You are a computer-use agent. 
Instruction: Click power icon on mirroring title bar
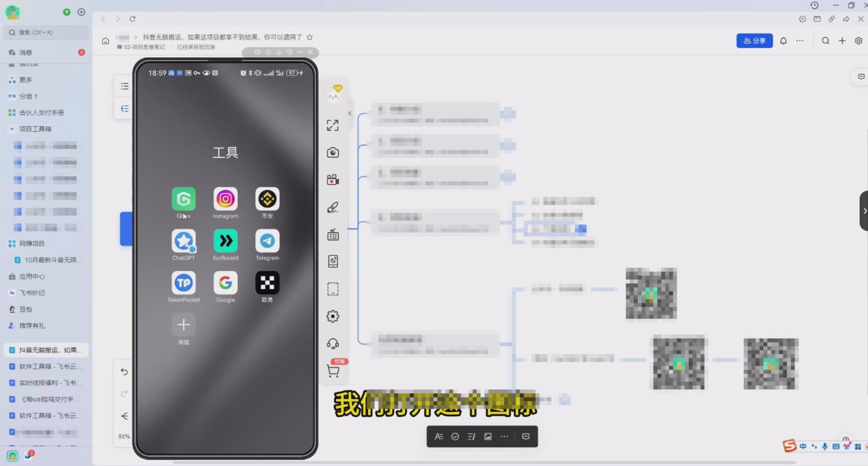point(258,52)
